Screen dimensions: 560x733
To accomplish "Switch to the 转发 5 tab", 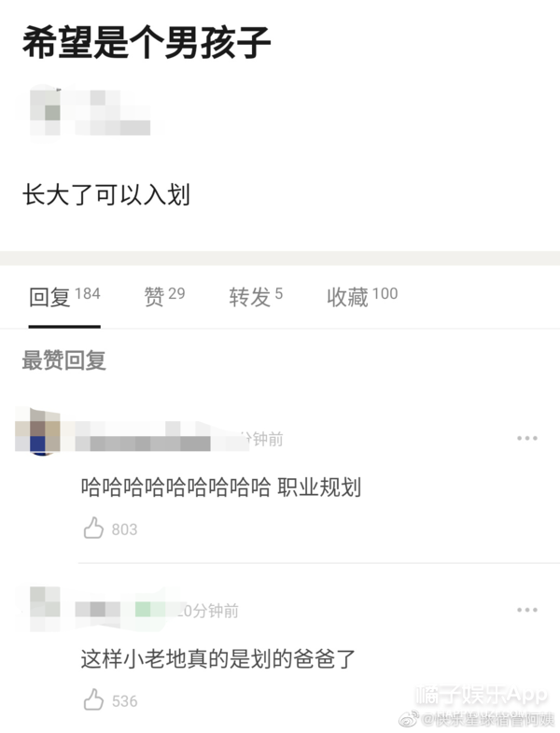I will (256, 296).
